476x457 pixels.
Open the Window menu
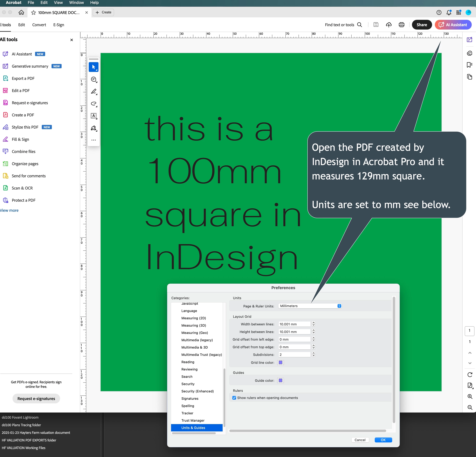coord(76,3)
